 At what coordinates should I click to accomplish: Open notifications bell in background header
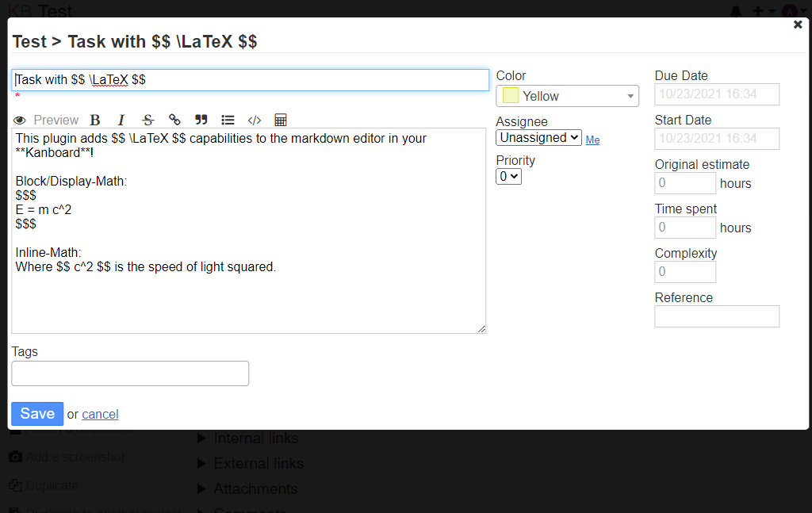pos(735,11)
